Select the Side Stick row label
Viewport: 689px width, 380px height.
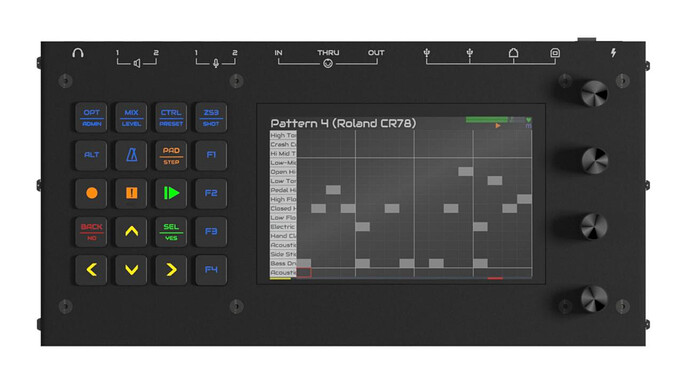283,254
